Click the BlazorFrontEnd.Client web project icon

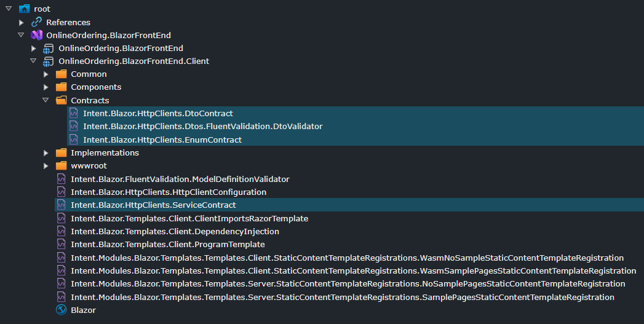coord(49,61)
